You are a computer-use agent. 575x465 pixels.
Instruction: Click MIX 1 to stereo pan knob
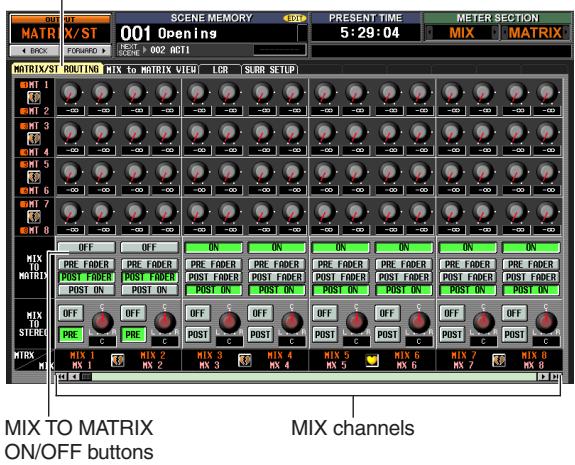(102, 321)
